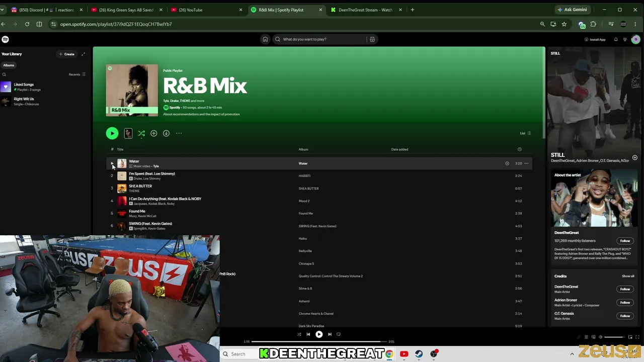Go to Spotify Home via house icon
This screenshot has width=644, height=362.
(x=265, y=39)
